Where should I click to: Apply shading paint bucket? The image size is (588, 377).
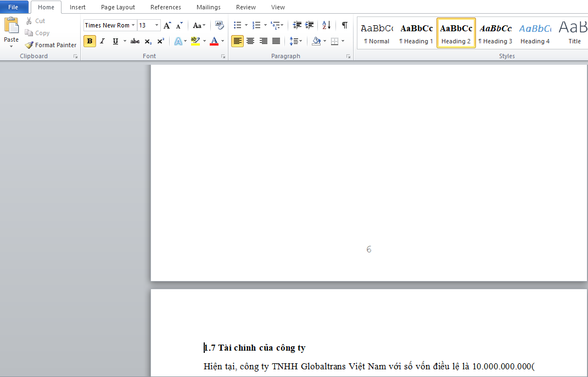tap(316, 41)
